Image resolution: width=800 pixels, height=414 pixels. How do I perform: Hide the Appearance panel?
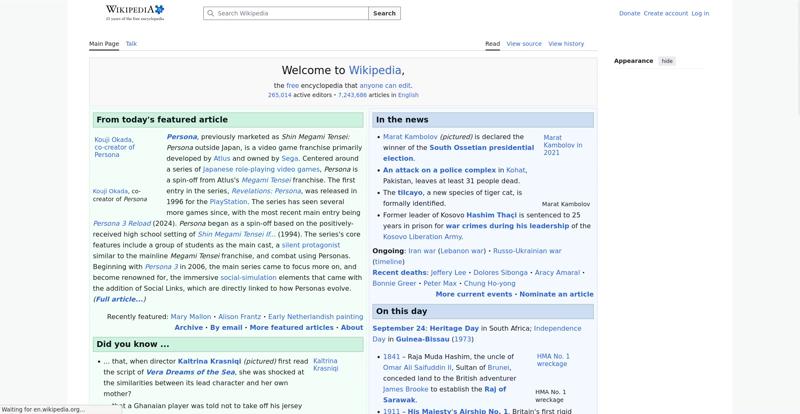tap(667, 61)
